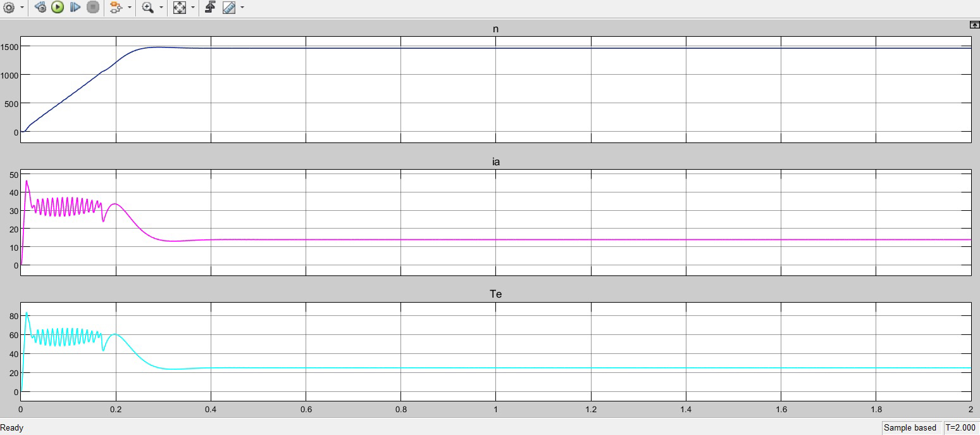Expand the measurements tool dropdown arrow
Image resolution: width=980 pixels, height=435 pixels.
pyautogui.click(x=242, y=8)
